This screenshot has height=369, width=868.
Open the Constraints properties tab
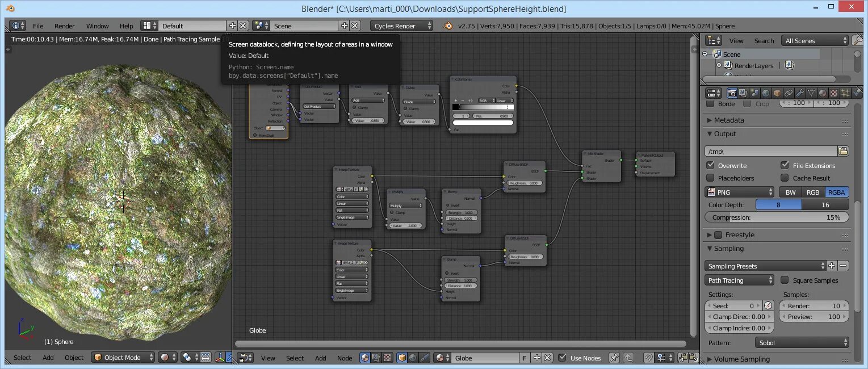[x=789, y=93]
